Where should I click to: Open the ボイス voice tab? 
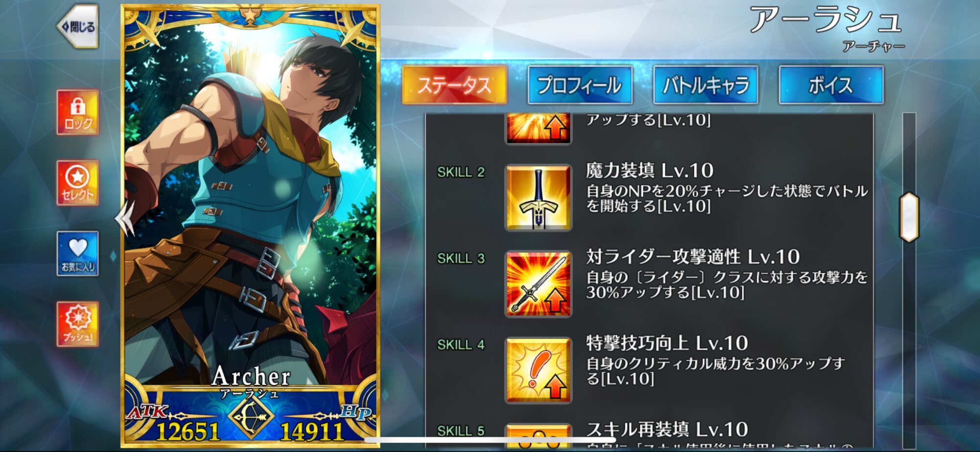831,85
